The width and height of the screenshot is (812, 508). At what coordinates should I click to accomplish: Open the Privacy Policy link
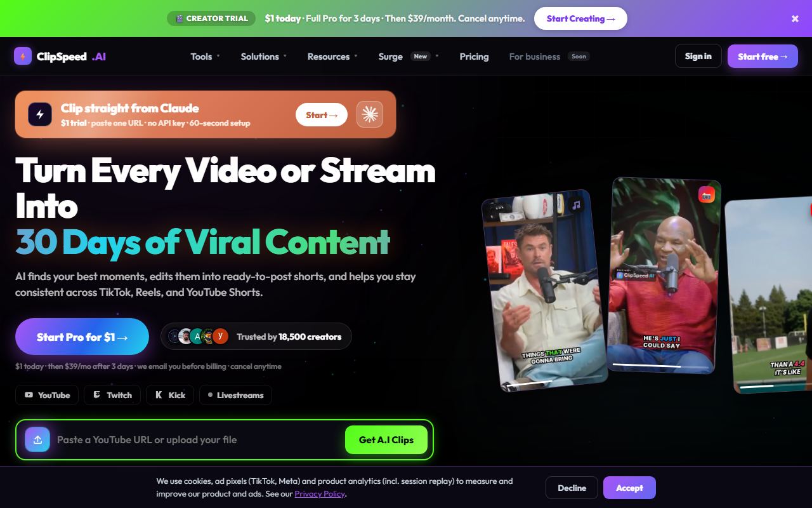tap(320, 493)
